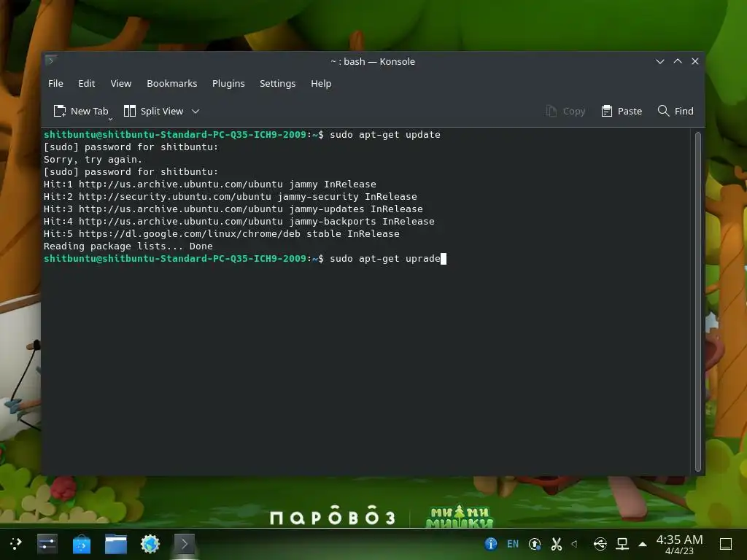Click the show desktop button
The height and width of the screenshot is (560, 747).
click(726, 544)
